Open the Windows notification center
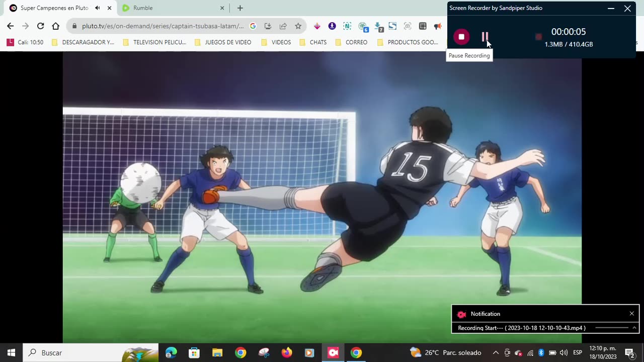Viewport: 644px width, 362px height. (629, 352)
